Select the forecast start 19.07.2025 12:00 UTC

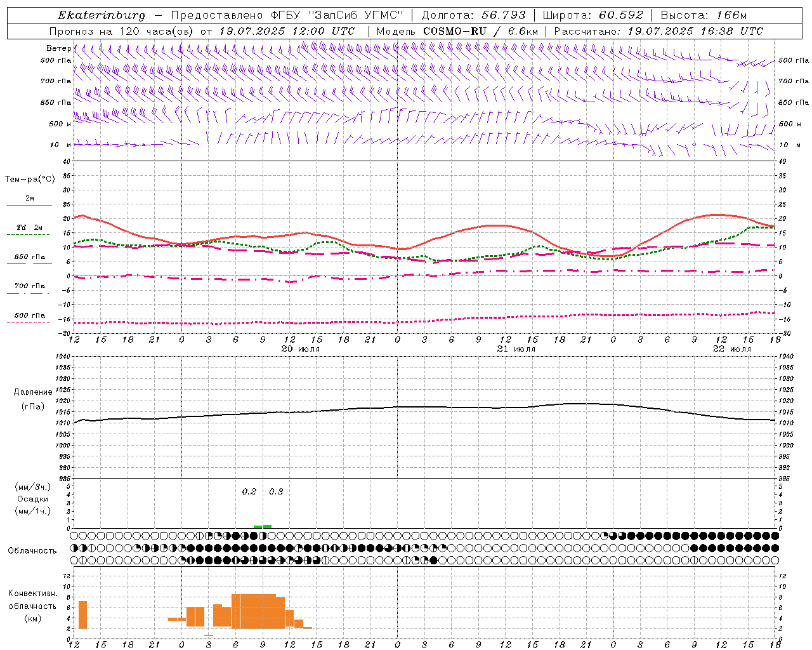[287, 31]
